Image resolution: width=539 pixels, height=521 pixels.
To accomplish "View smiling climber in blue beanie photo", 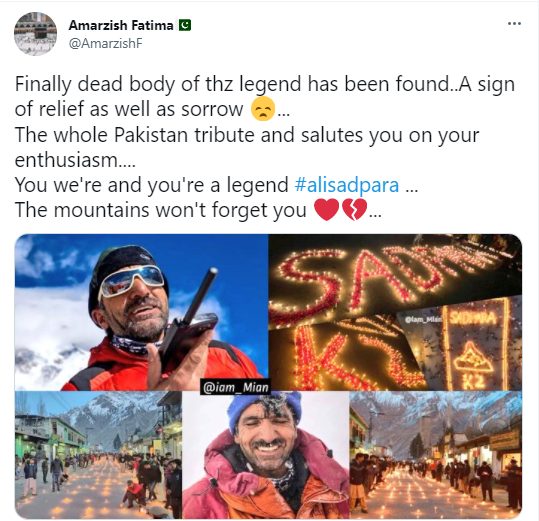I will click(x=265, y=455).
